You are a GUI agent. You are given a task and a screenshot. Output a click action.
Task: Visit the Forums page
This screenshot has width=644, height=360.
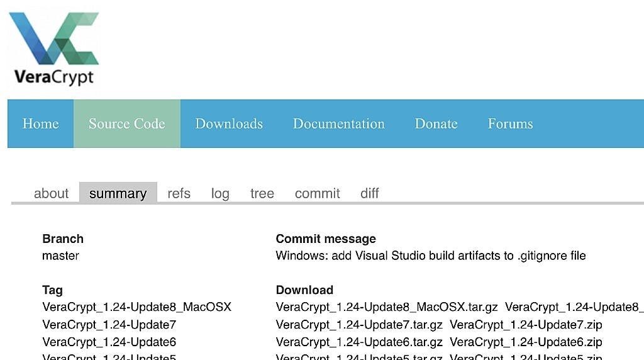pyautogui.click(x=510, y=124)
